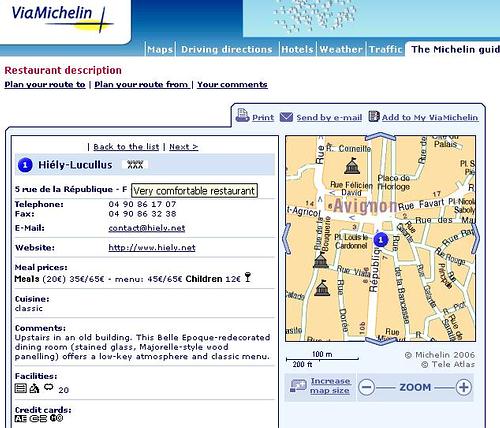Click the Add to My ViaMichelin notebook icon
The height and width of the screenshot is (428, 500).
pos(374,116)
